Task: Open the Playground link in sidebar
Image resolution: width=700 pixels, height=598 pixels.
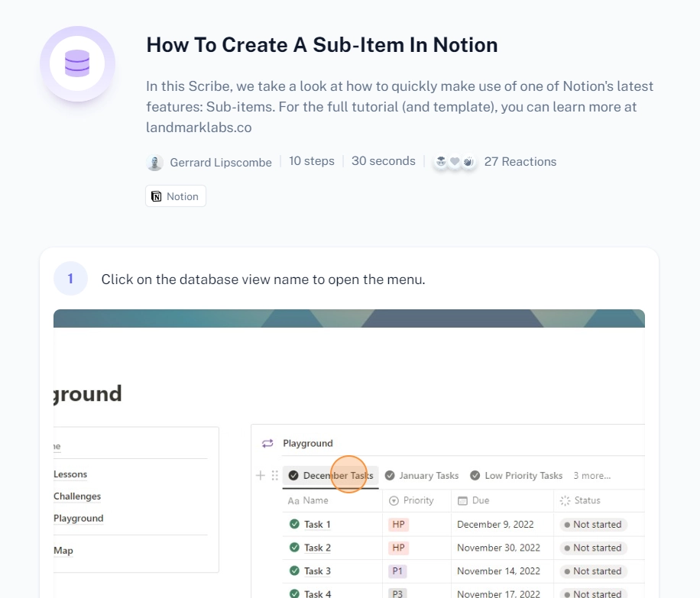Action: pos(78,518)
